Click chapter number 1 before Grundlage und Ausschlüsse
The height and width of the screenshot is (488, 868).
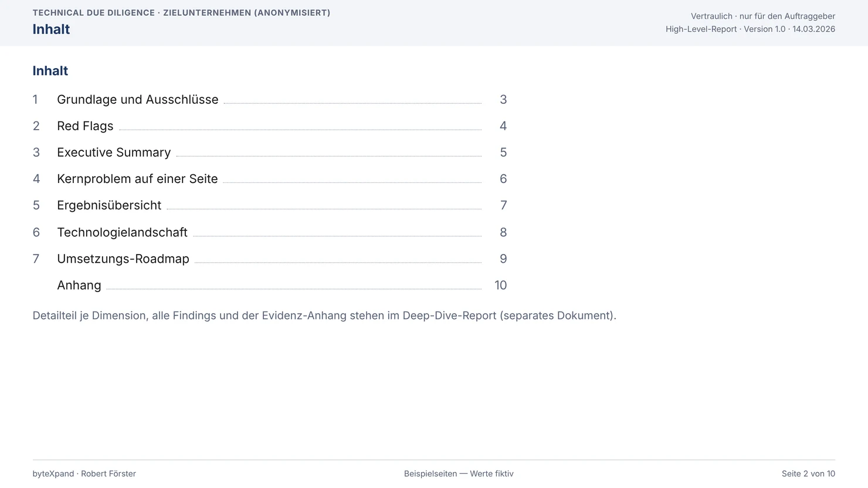pyautogui.click(x=35, y=100)
